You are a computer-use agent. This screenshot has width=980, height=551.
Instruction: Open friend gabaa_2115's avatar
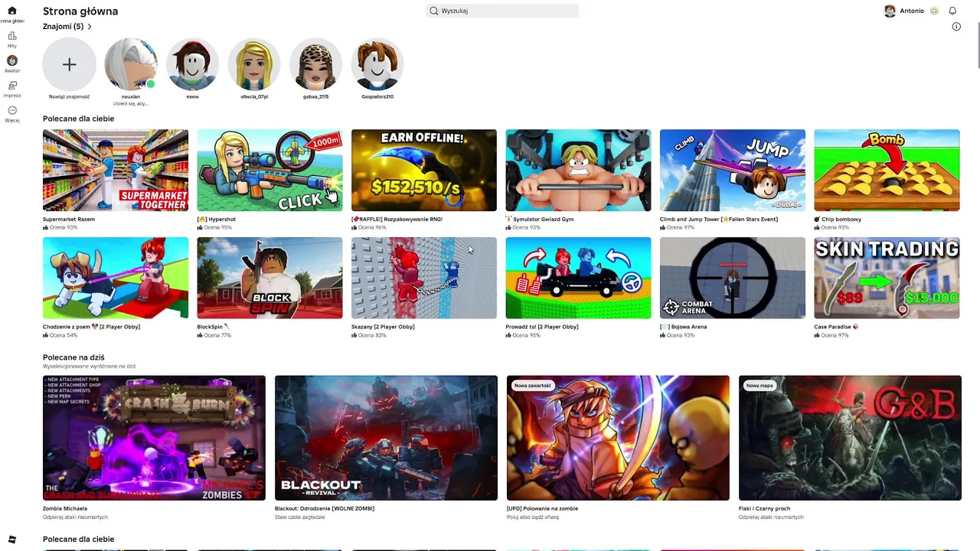coord(315,64)
